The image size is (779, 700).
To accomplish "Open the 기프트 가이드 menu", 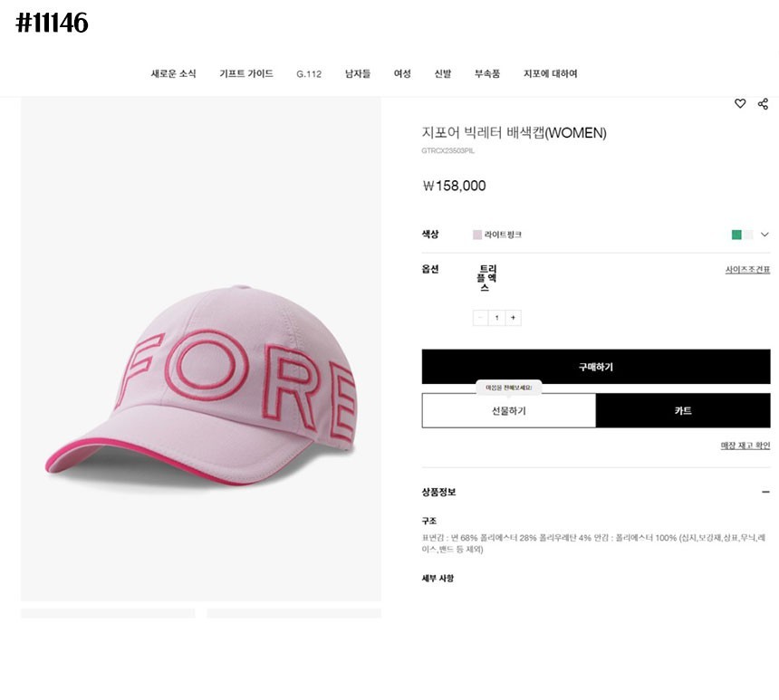I will [245, 73].
